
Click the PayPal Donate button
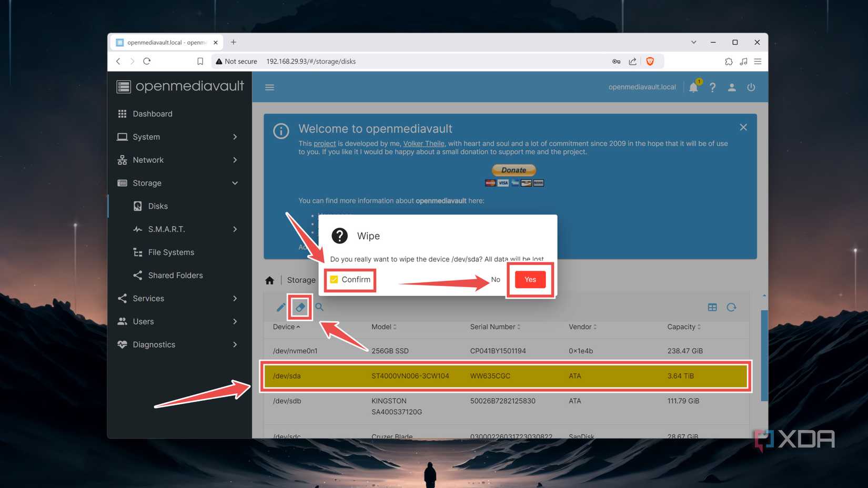514,170
